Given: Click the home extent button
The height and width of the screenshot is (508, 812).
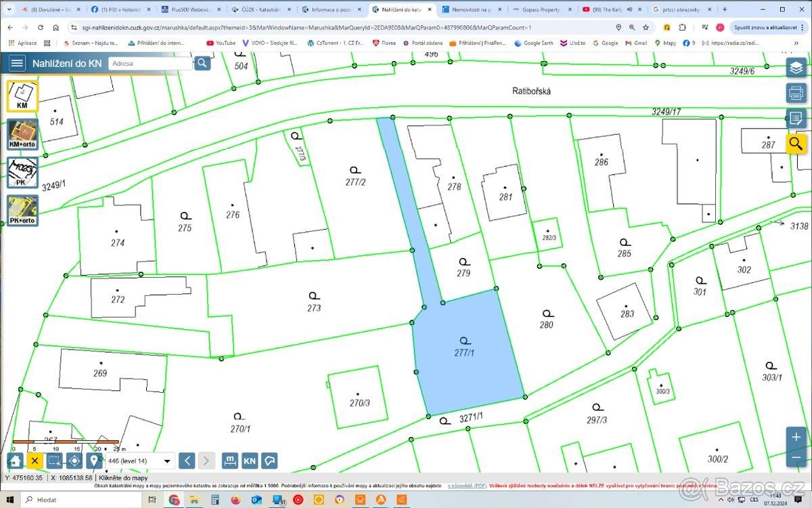Looking at the screenshot, I should click(16, 461).
